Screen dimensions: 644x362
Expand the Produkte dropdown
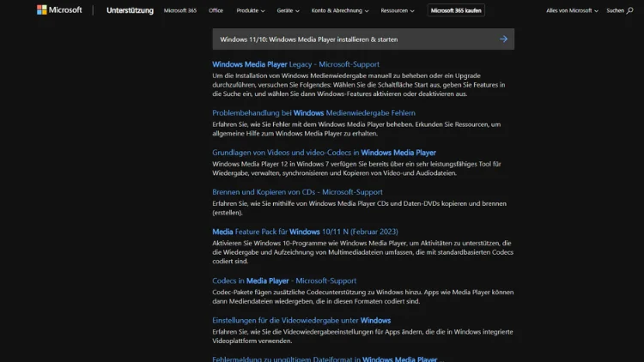tap(251, 10)
